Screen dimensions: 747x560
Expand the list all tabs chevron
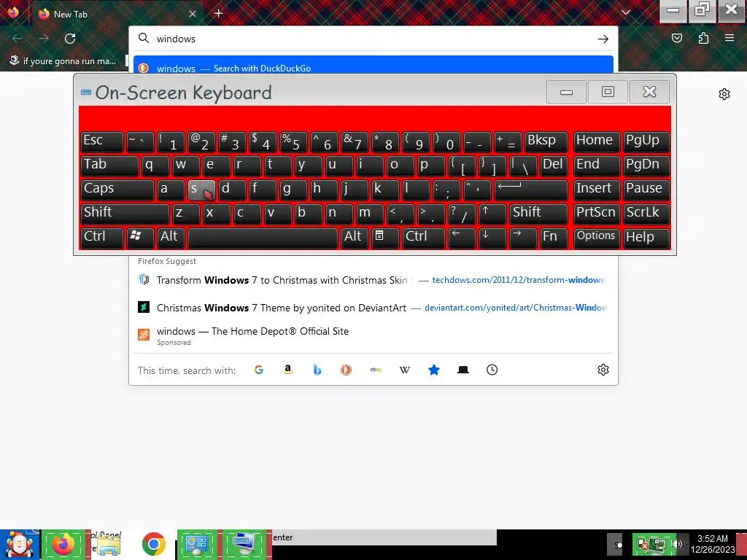[626, 13]
